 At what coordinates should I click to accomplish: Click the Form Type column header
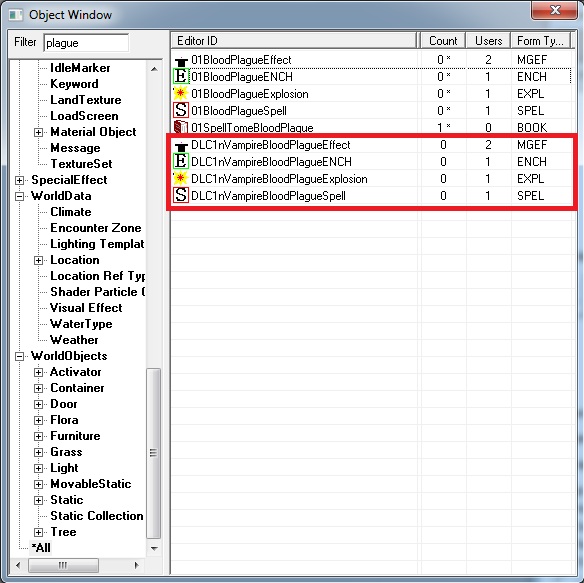(x=540, y=40)
